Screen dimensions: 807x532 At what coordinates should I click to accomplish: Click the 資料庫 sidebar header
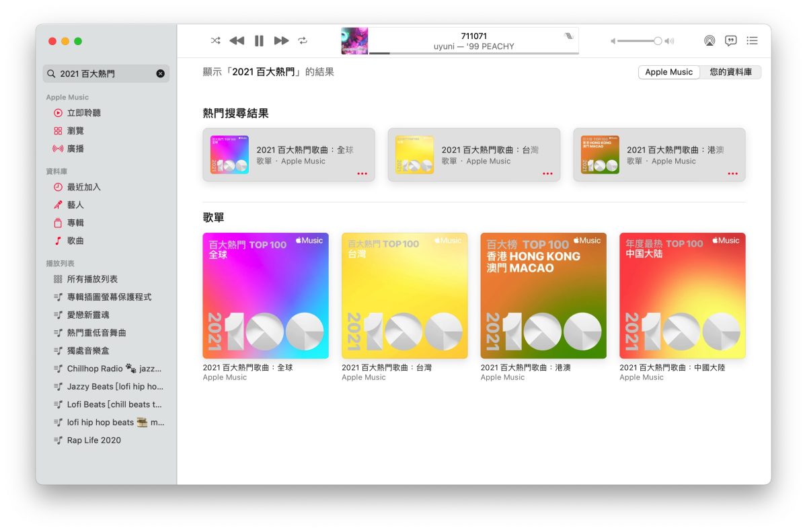(56, 172)
